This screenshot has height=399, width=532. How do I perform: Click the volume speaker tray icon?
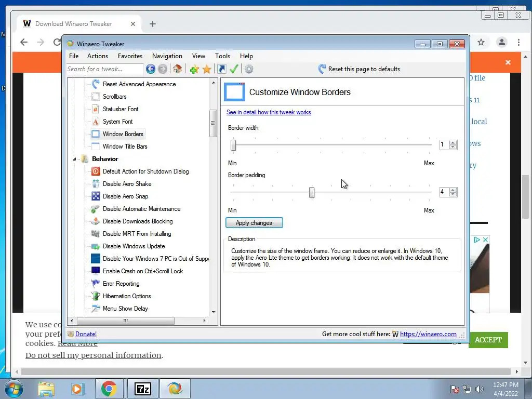[x=480, y=389]
